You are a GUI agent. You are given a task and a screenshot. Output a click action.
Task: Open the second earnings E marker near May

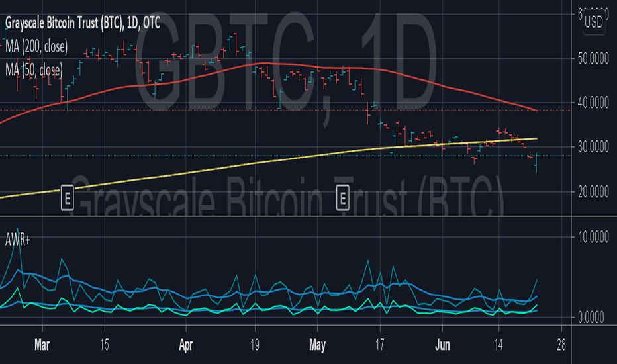click(343, 198)
